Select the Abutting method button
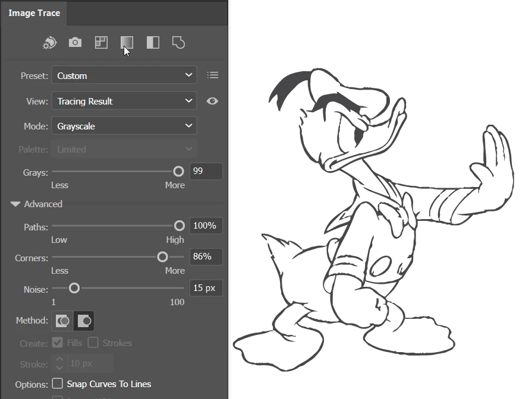The width and height of the screenshot is (532, 399). click(62, 321)
